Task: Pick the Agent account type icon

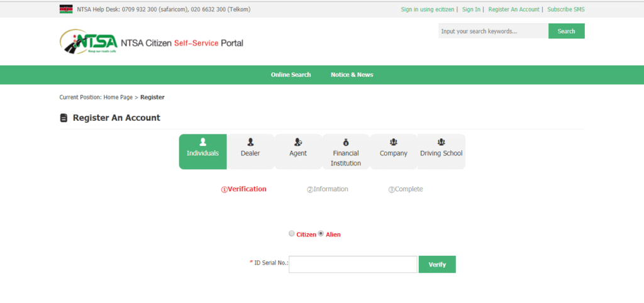Action: click(298, 142)
